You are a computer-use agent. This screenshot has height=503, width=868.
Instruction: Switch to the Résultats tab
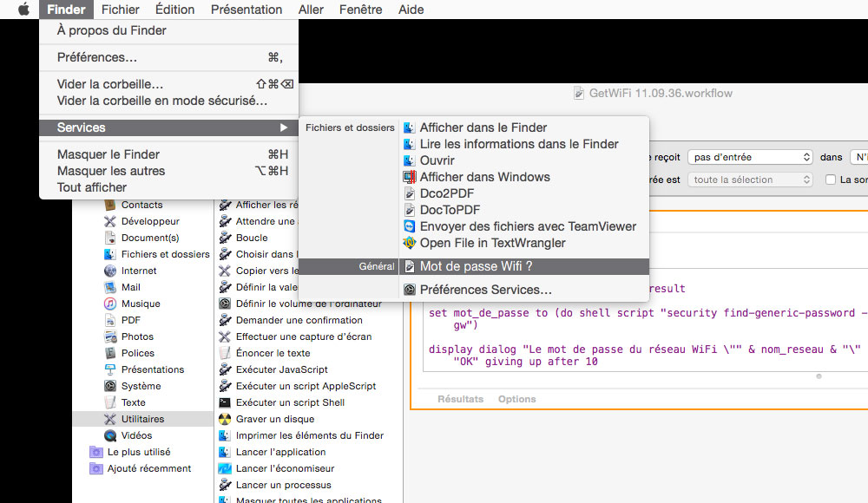(461, 399)
